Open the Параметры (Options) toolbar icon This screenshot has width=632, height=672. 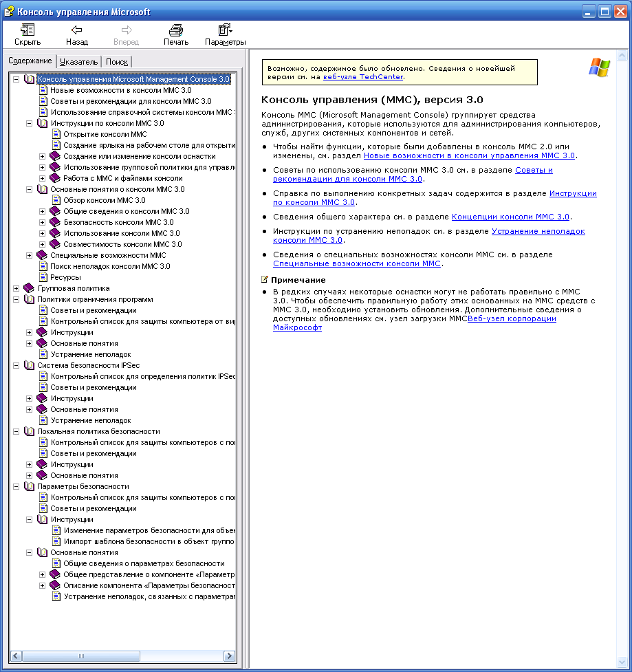tap(225, 30)
